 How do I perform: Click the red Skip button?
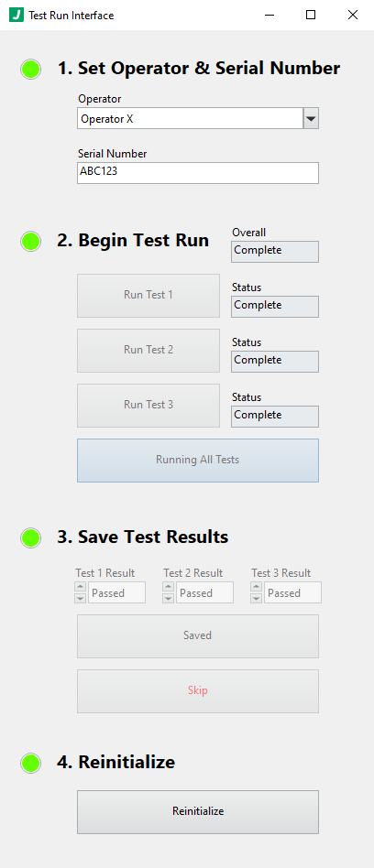tap(198, 691)
